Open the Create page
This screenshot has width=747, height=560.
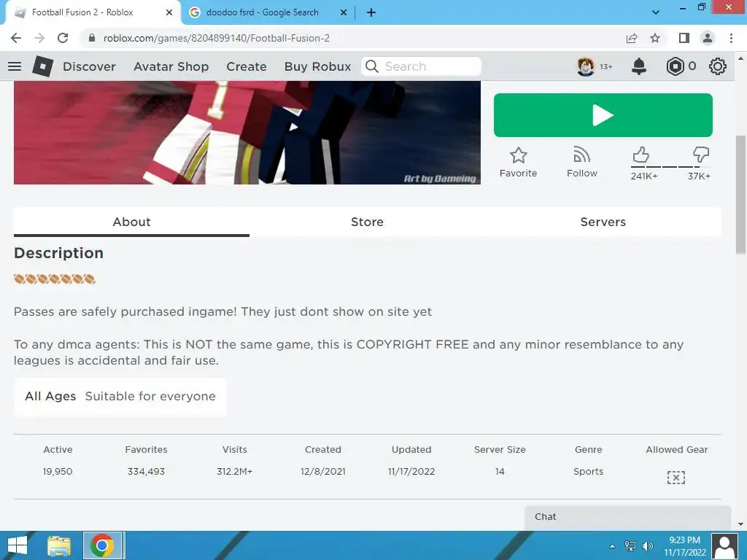pos(247,66)
